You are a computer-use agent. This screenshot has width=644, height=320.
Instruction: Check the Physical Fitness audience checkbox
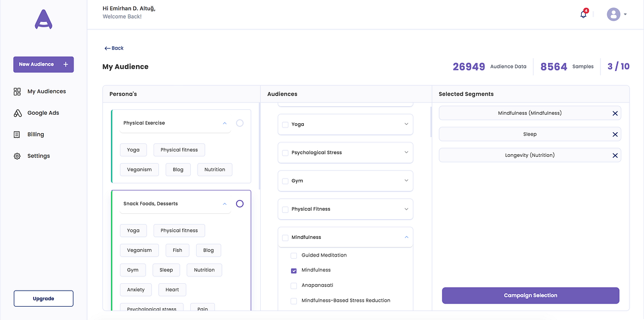pos(285,210)
